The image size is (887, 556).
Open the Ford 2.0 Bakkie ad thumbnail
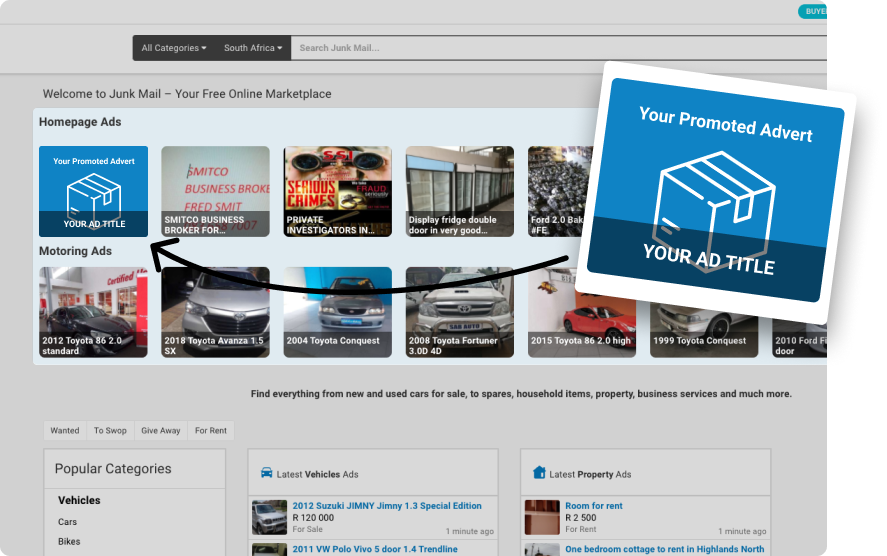[x=560, y=191]
